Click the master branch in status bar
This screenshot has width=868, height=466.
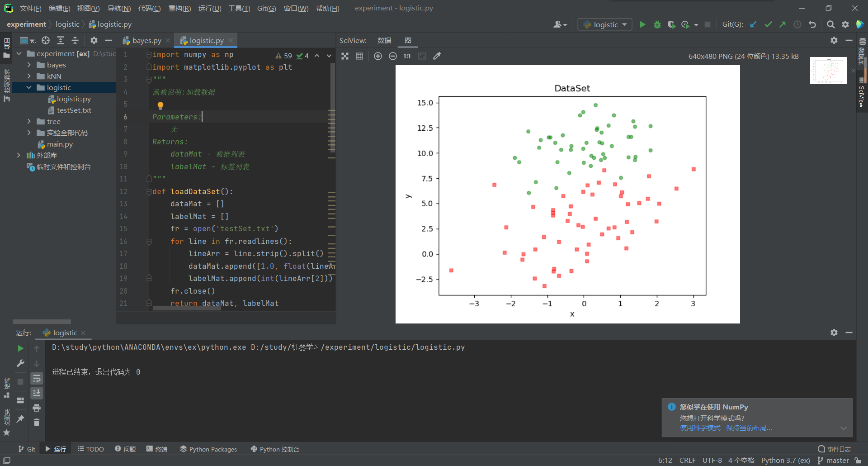(833, 461)
